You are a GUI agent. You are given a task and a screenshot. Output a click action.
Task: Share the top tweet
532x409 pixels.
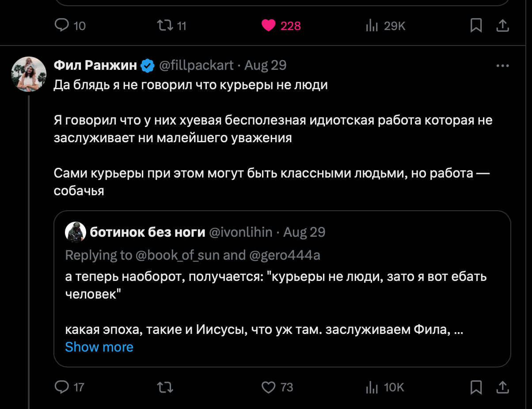(x=502, y=26)
